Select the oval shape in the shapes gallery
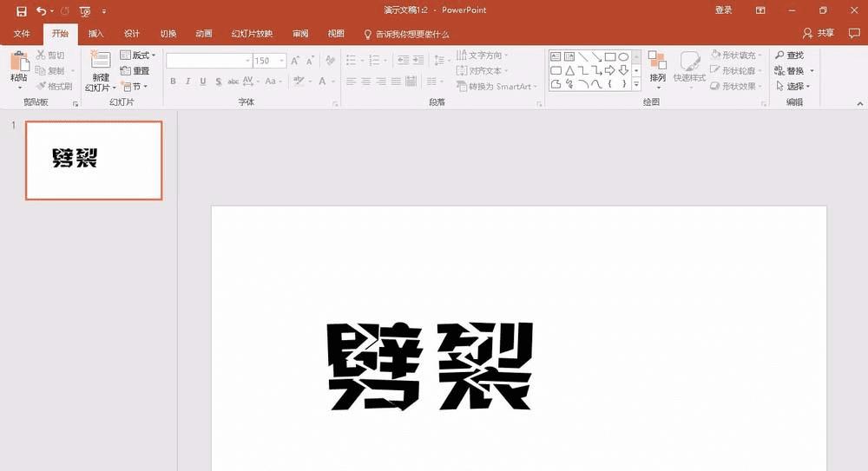 [x=623, y=56]
